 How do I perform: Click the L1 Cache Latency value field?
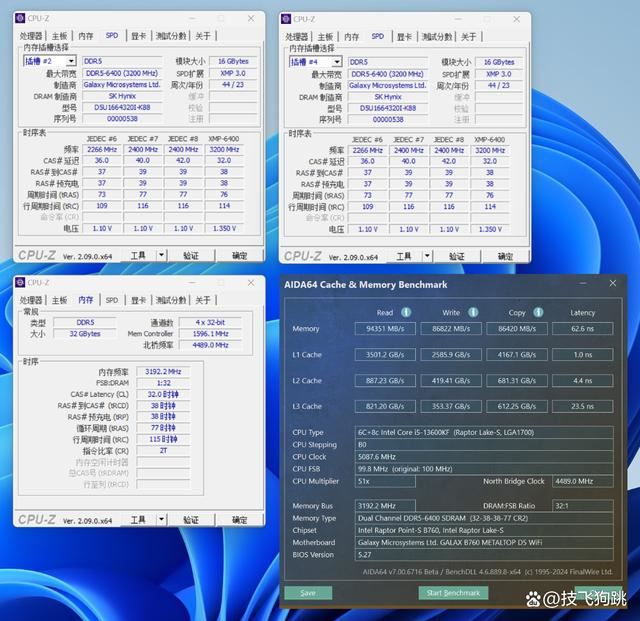coord(582,355)
